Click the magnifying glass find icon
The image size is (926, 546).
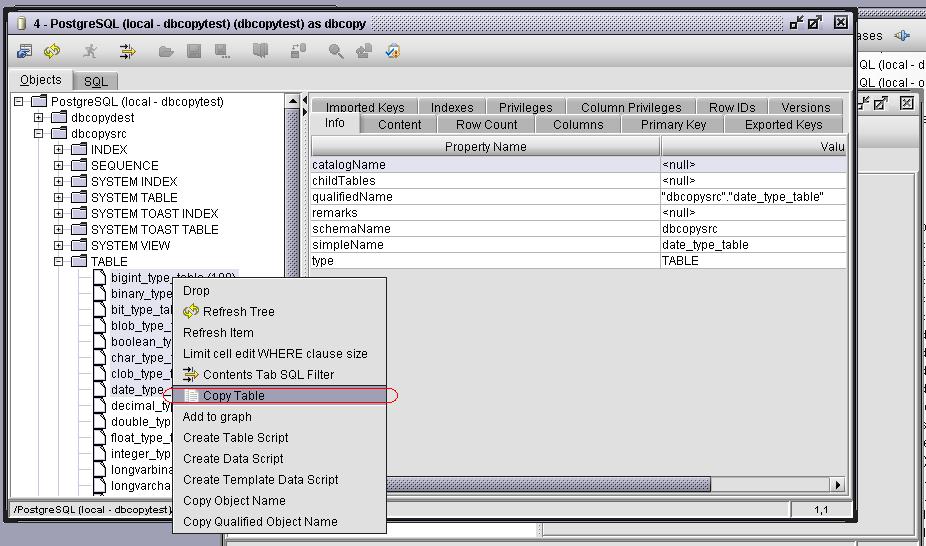336,51
